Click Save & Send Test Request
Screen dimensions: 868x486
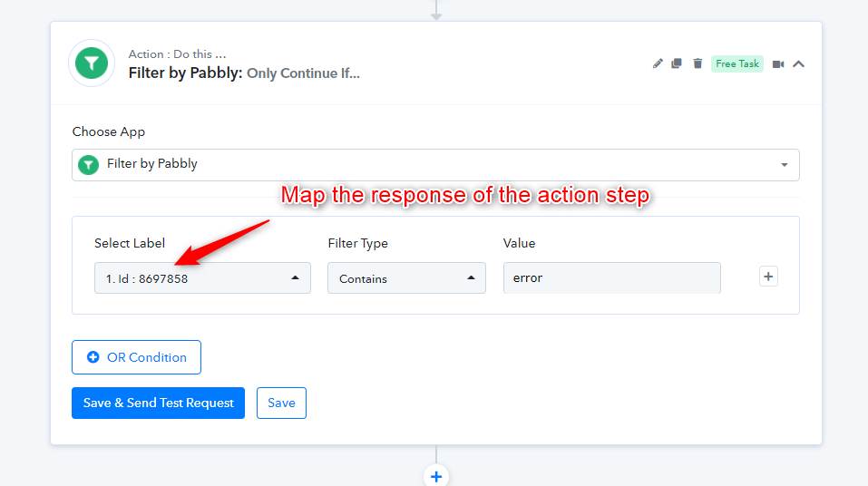159,403
